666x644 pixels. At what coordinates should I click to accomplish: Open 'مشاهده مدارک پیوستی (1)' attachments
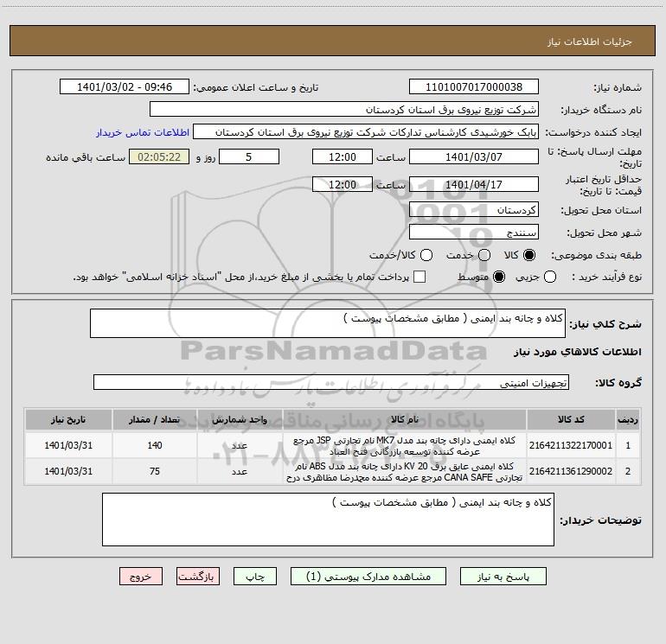pyautogui.click(x=368, y=577)
